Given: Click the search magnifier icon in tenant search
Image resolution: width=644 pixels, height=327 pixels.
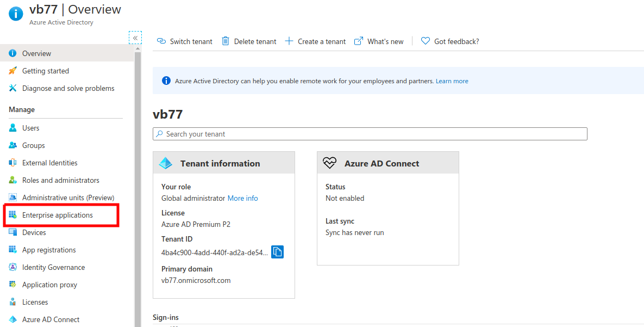Looking at the screenshot, I should point(160,134).
